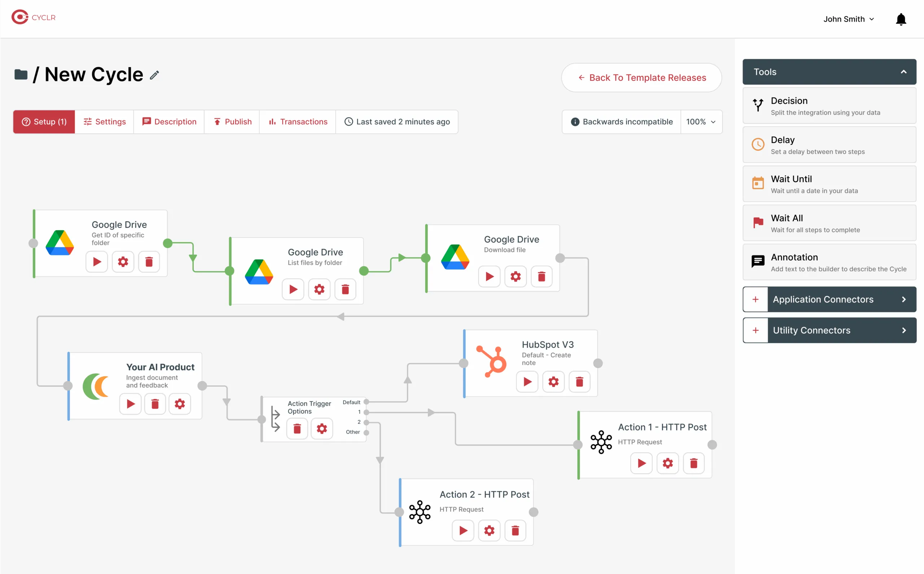This screenshot has width=924, height=574.
Task: Expand Application Connectors
Action: (x=828, y=299)
